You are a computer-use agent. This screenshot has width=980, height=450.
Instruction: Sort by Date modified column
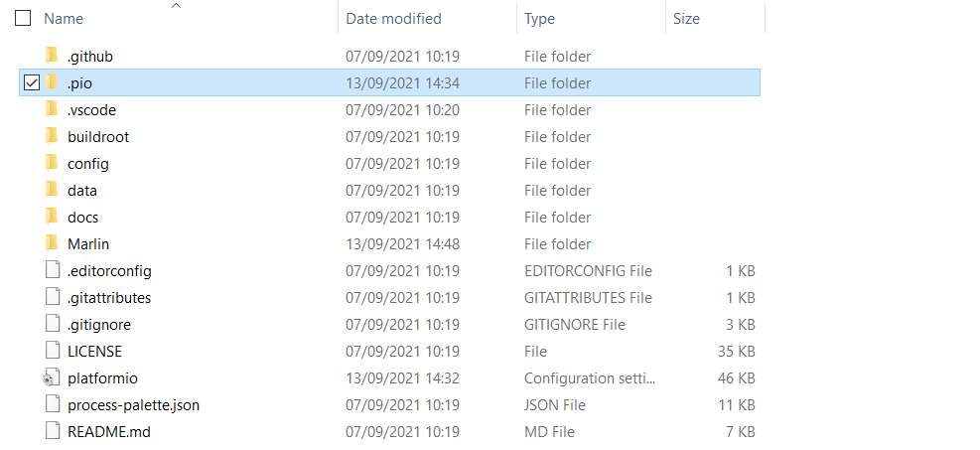pyautogui.click(x=393, y=19)
